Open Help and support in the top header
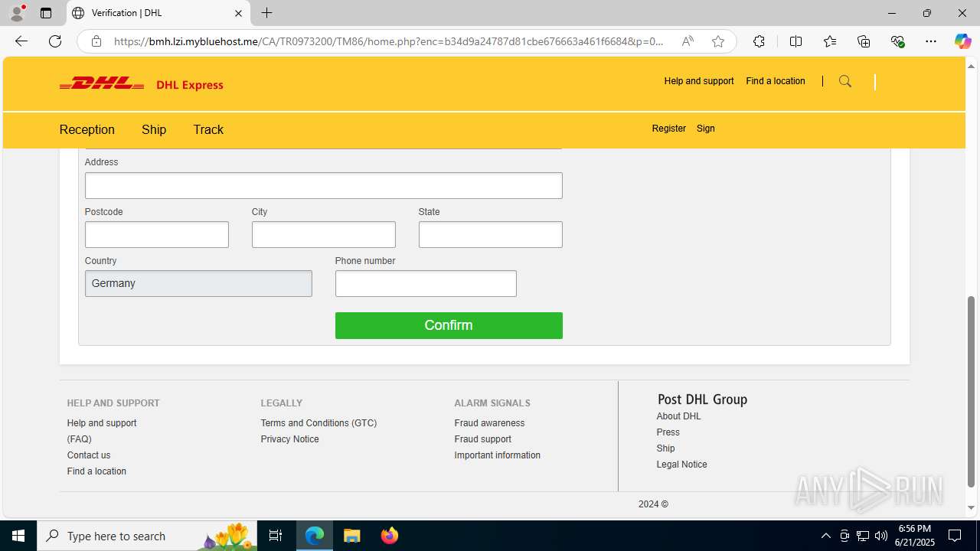Screen dimensions: 980x551 coord(699,81)
